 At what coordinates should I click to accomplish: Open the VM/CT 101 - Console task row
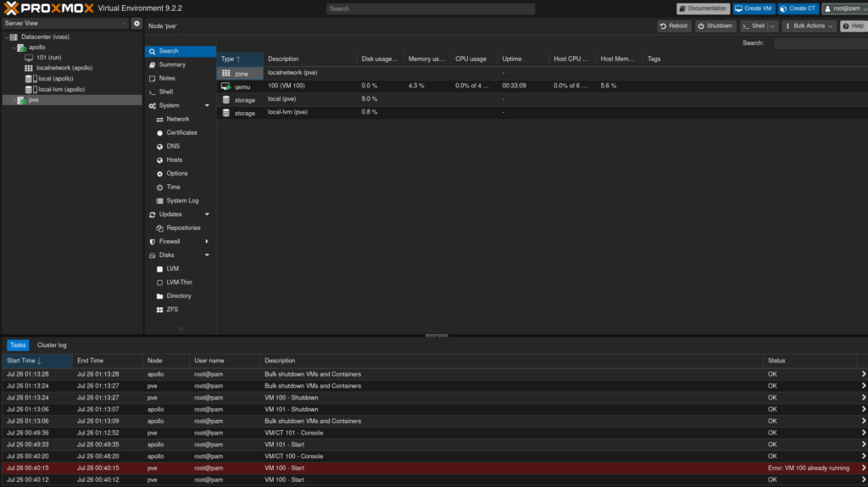pyautogui.click(x=435, y=433)
